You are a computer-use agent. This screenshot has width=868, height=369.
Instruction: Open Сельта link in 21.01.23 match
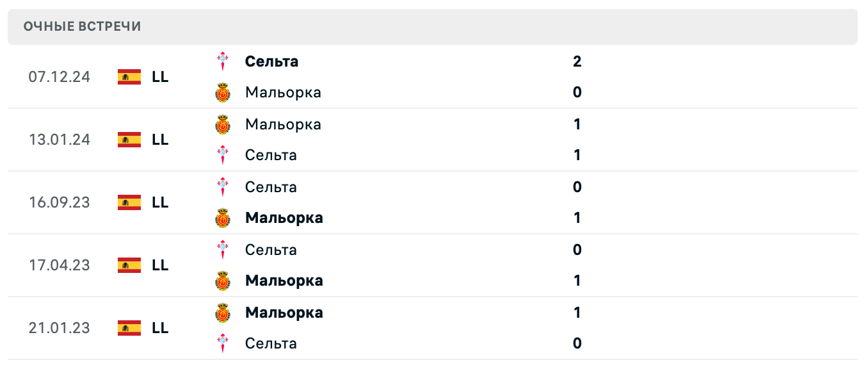click(x=271, y=343)
